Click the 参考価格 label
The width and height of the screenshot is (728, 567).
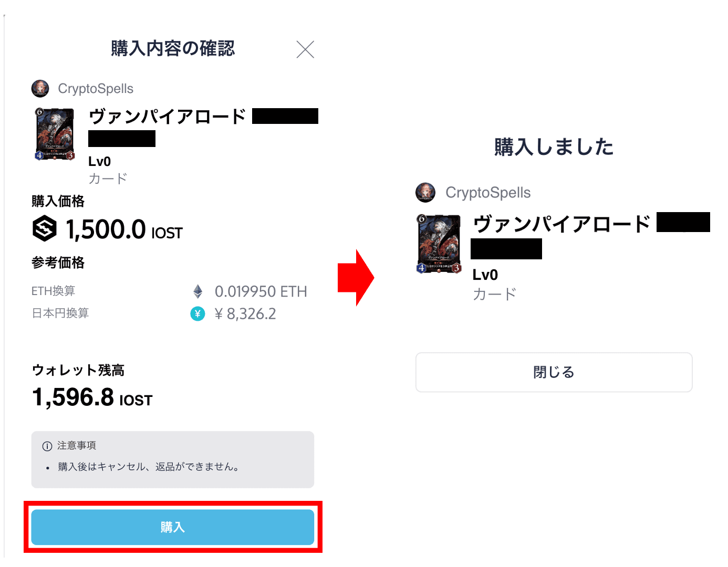(x=58, y=262)
